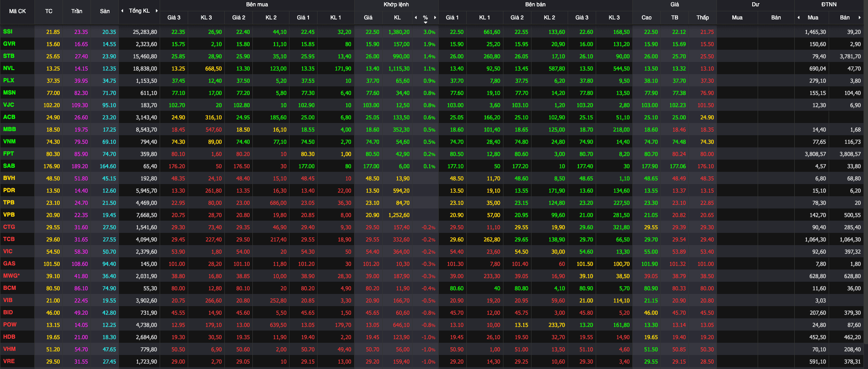Click the left arrow beside Tổng KL

tap(122, 11)
